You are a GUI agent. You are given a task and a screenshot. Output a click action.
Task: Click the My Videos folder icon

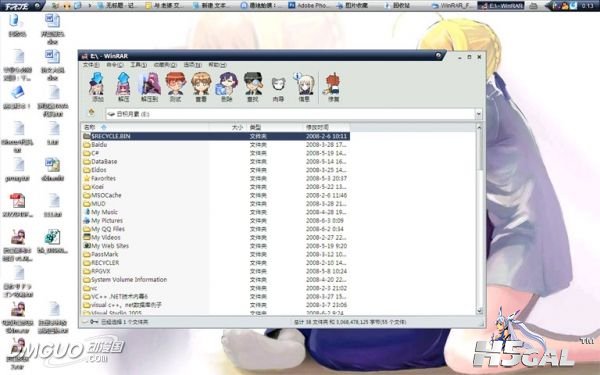(87, 237)
